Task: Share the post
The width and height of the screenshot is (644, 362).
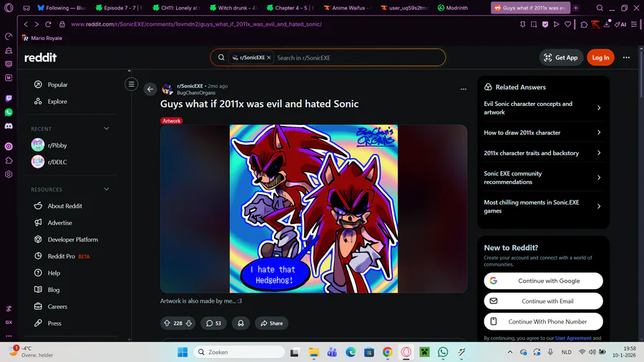Action: click(271, 323)
